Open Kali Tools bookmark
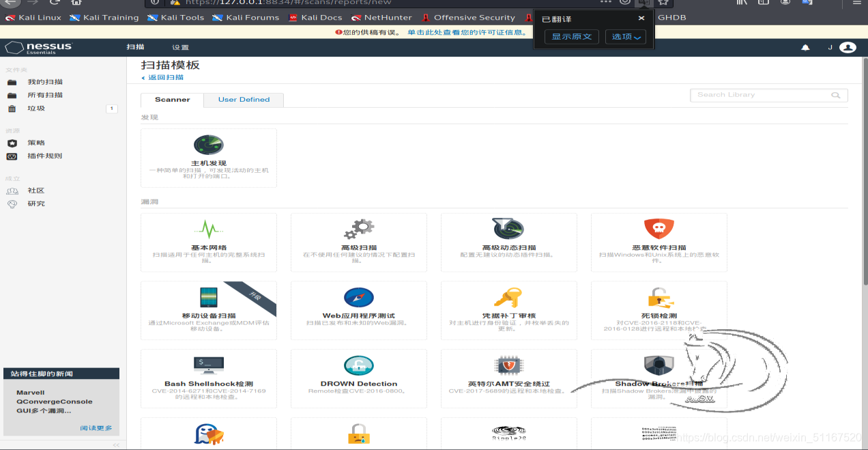Image resolution: width=868 pixels, height=450 pixels. pyautogui.click(x=176, y=18)
